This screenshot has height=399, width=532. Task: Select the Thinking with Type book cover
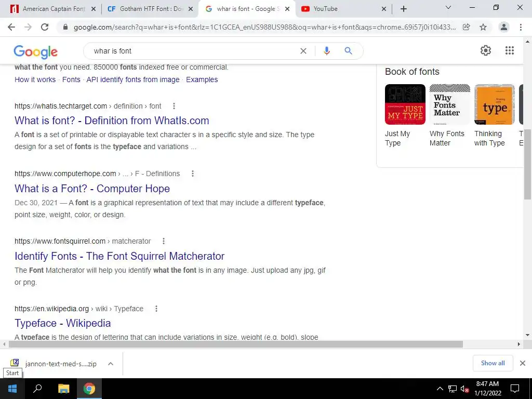coord(495,104)
